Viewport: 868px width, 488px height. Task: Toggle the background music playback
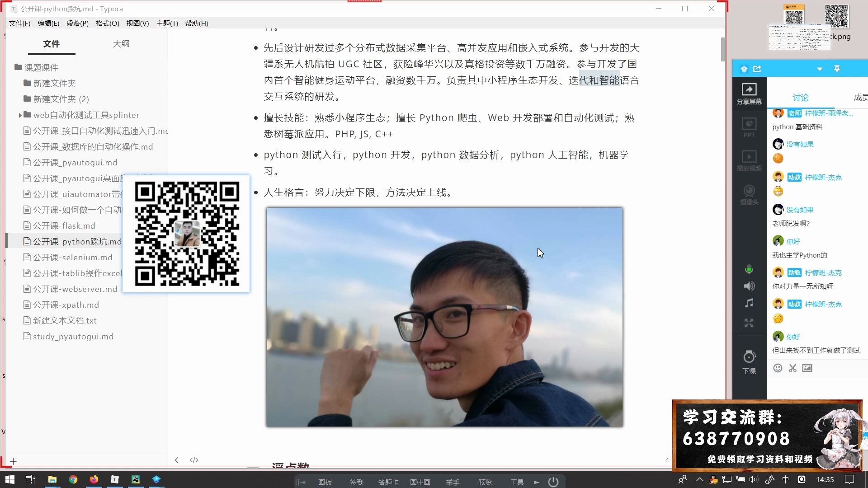tap(749, 303)
